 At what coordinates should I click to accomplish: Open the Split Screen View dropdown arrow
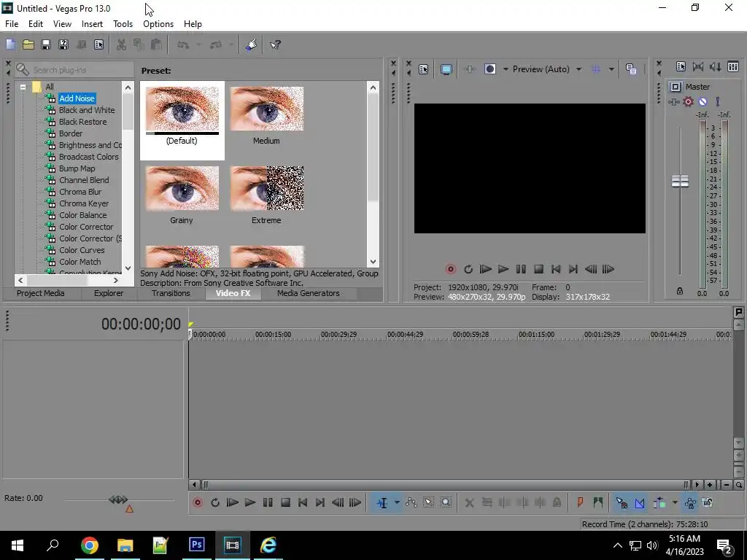coord(506,69)
